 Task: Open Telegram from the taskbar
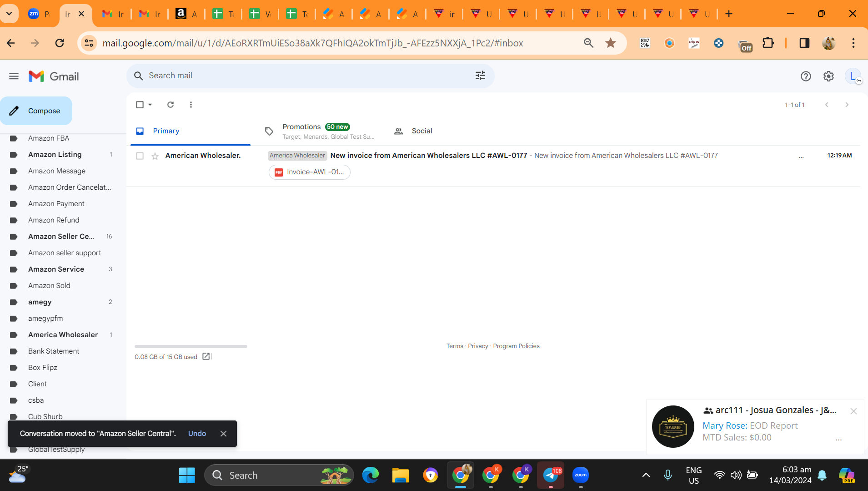(551, 475)
